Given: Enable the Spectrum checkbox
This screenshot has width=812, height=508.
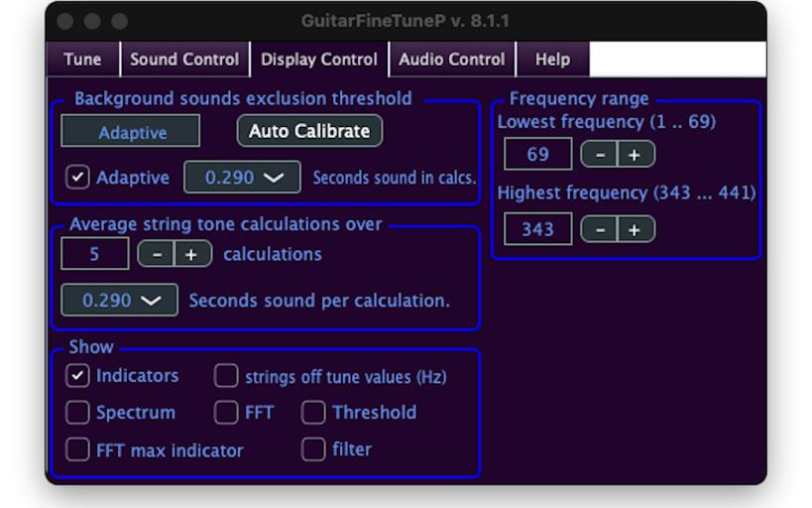Looking at the screenshot, I should [x=77, y=413].
